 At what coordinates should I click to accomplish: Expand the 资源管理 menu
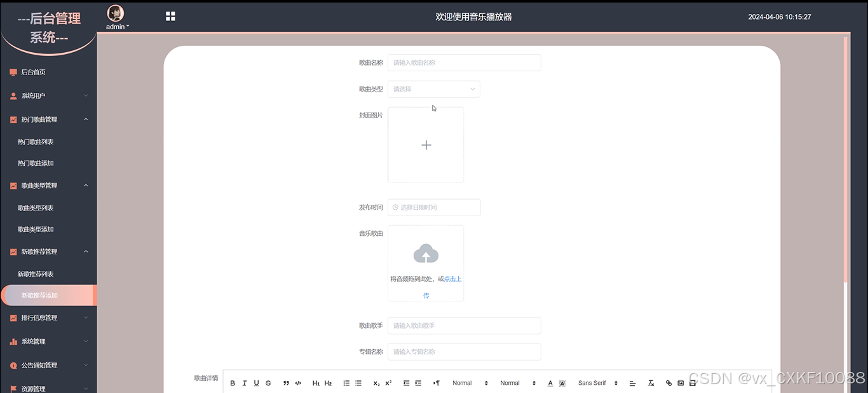coord(48,389)
